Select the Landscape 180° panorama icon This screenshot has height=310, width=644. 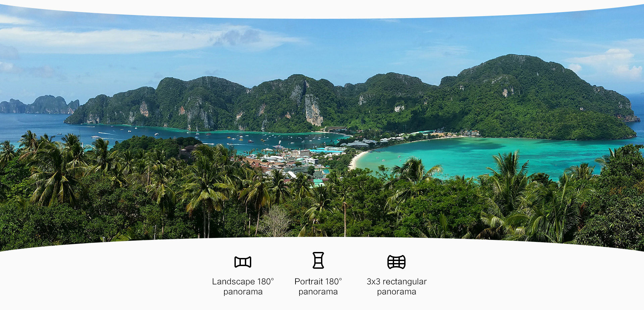(x=243, y=262)
